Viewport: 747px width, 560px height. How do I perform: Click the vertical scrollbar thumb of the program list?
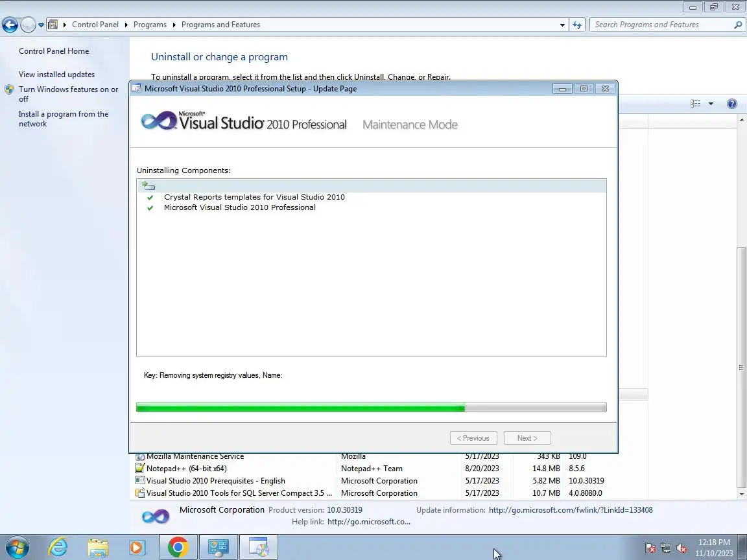coord(742,367)
